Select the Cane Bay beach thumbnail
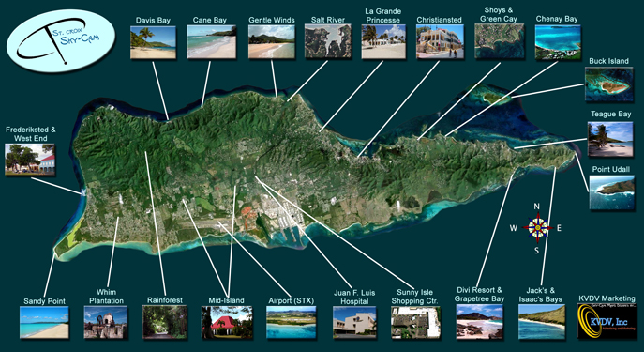The width and height of the screenshot is (644, 352). point(212,42)
